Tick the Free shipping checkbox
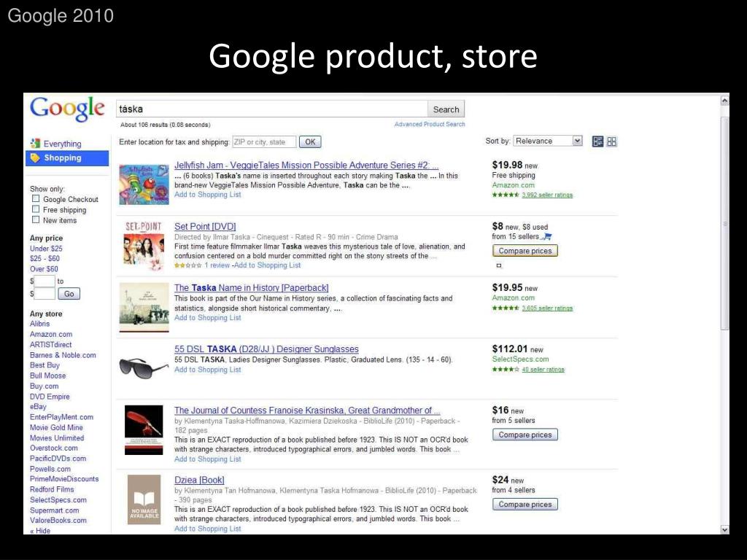This screenshot has width=747, height=560. pyautogui.click(x=36, y=209)
